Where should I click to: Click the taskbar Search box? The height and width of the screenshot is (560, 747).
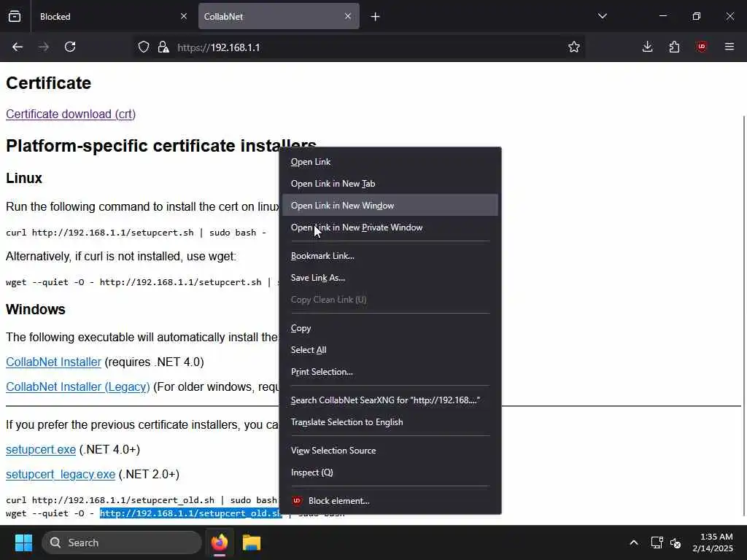[122, 542]
